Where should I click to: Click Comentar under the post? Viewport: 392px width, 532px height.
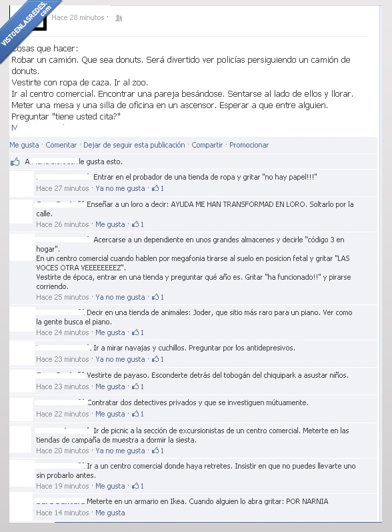point(61,145)
